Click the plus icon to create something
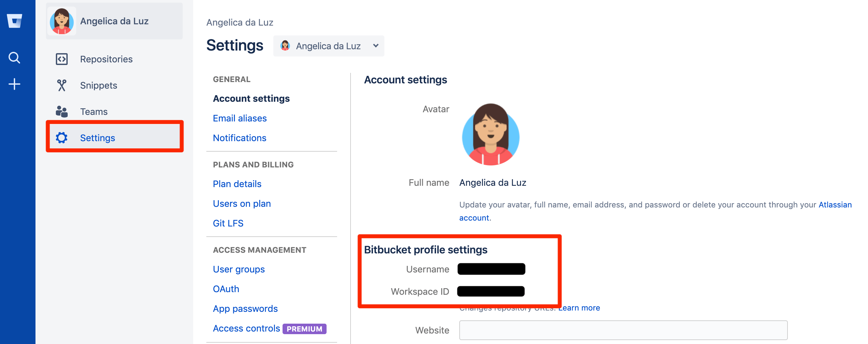 (x=14, y=84)
